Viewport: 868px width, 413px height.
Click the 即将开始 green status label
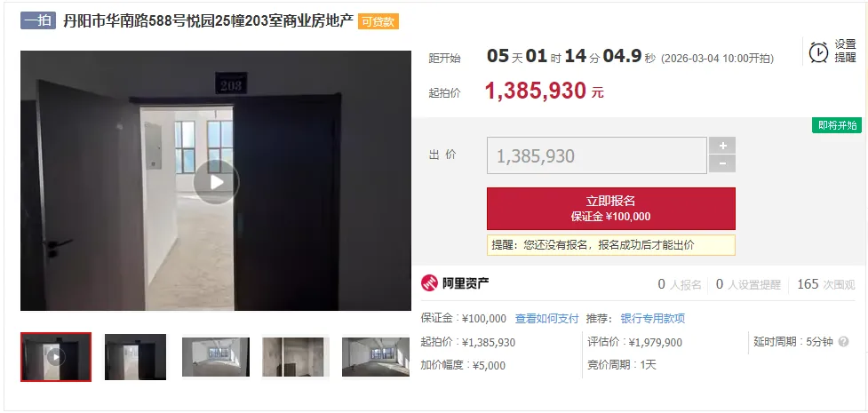[x=837, y=125]
